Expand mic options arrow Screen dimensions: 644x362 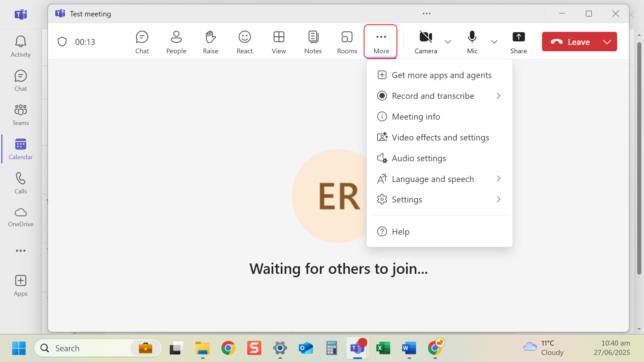coord(494,42)
